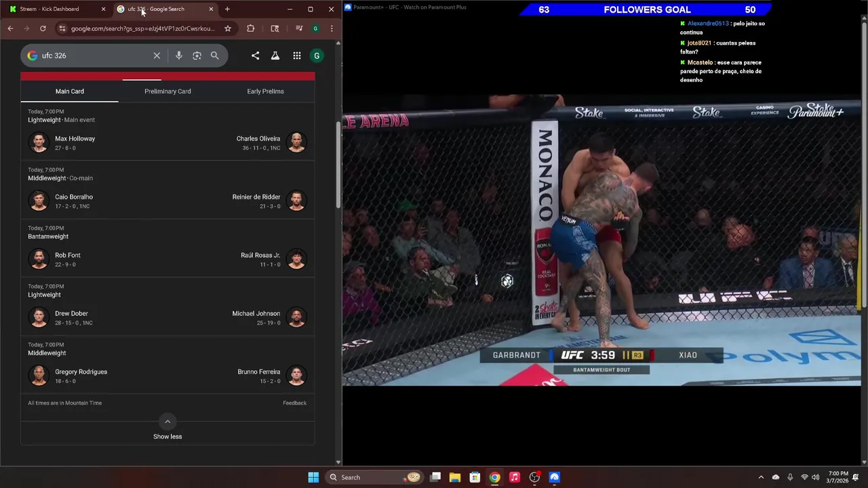
Task: Open clock showing 7:00 PM
Action: pos(838,477)
